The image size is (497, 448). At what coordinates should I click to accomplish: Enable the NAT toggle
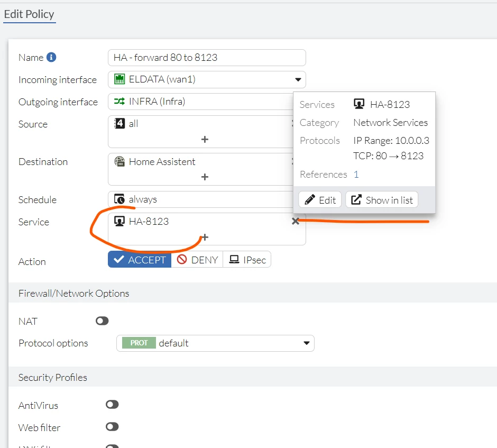(102, 321)
